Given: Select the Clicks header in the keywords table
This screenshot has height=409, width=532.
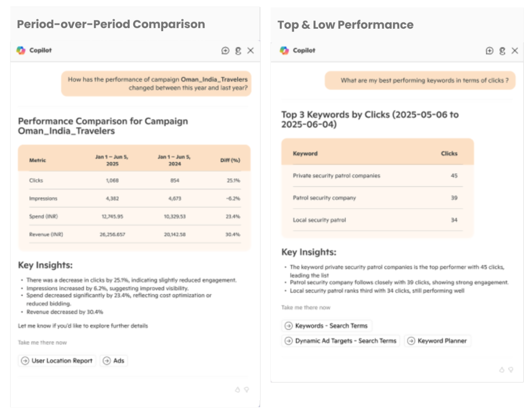Looking at the screenshot, I should pyautogui.click(x=449, y=153).
